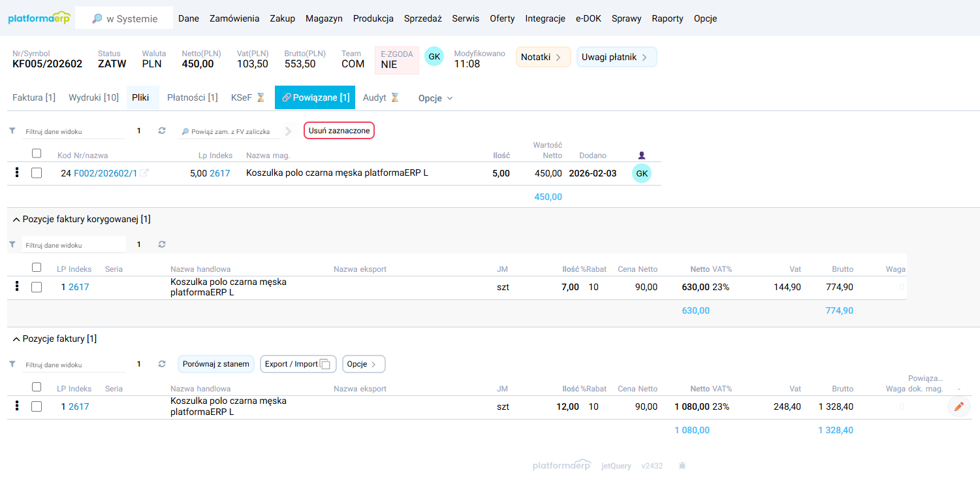Click the GK user avatar in header

[x=434, y=57]
